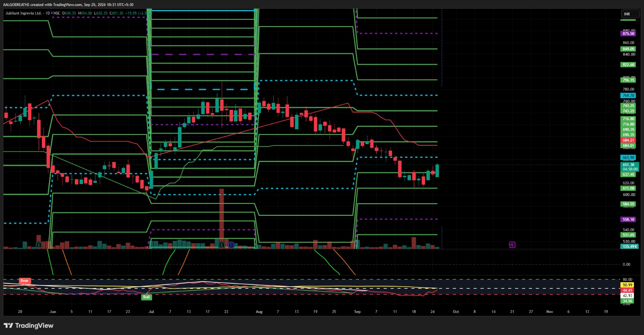Screen dimensions: 644x335
Task: Click the Nov label on the time axis
Action: pos(549,312)
